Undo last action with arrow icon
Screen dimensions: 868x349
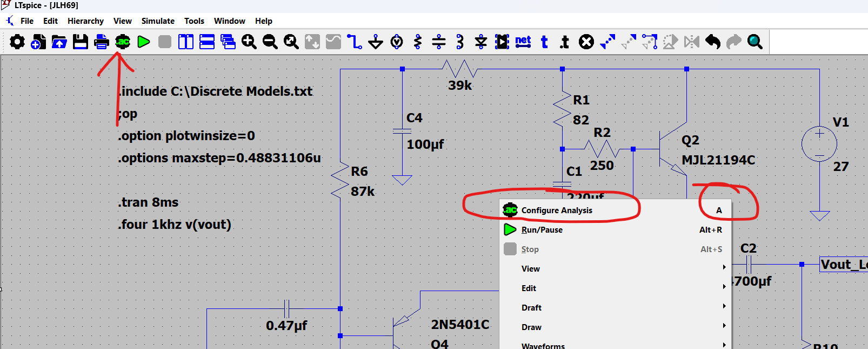[x=713, y=42]
